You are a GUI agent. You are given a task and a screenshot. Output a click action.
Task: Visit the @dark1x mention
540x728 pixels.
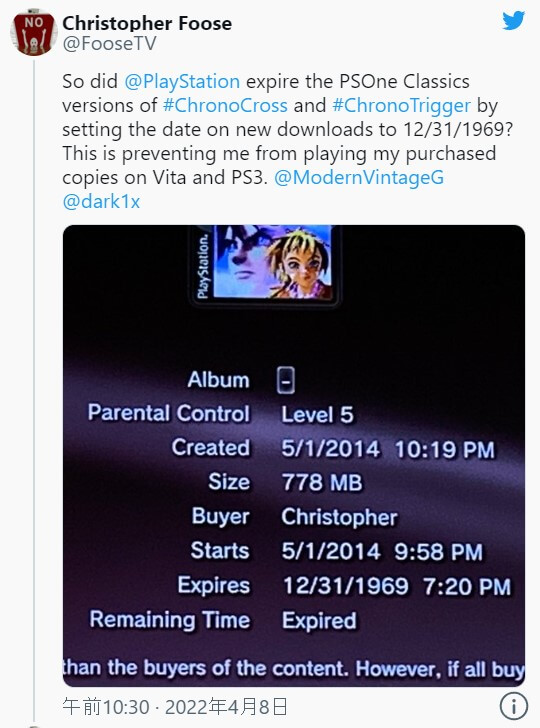[101, 202]
